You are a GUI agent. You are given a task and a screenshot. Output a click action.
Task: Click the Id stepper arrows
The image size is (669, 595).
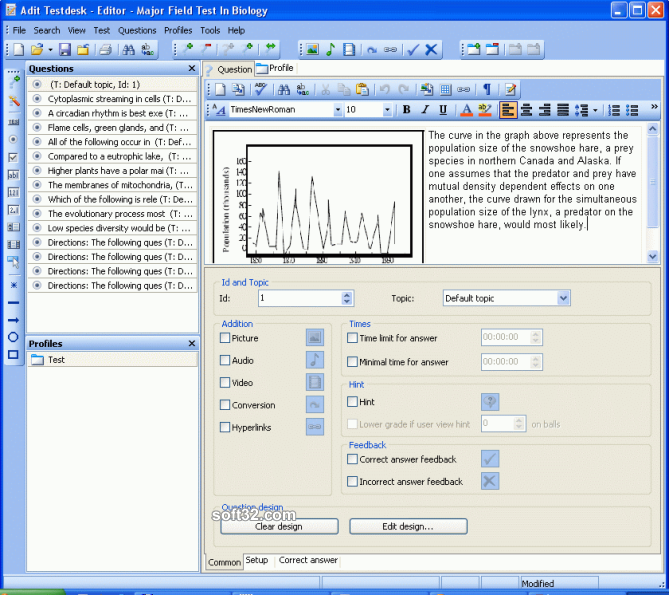(347, 298)
